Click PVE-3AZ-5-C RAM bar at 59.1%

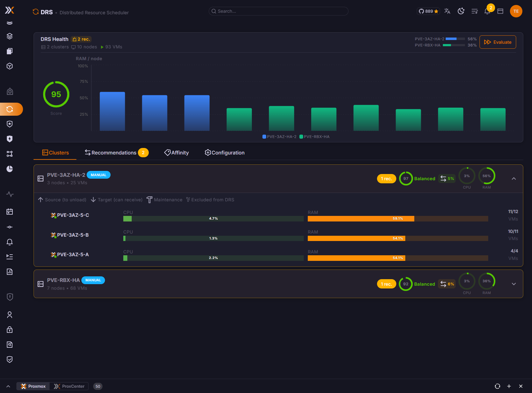[x=398, y=219]
